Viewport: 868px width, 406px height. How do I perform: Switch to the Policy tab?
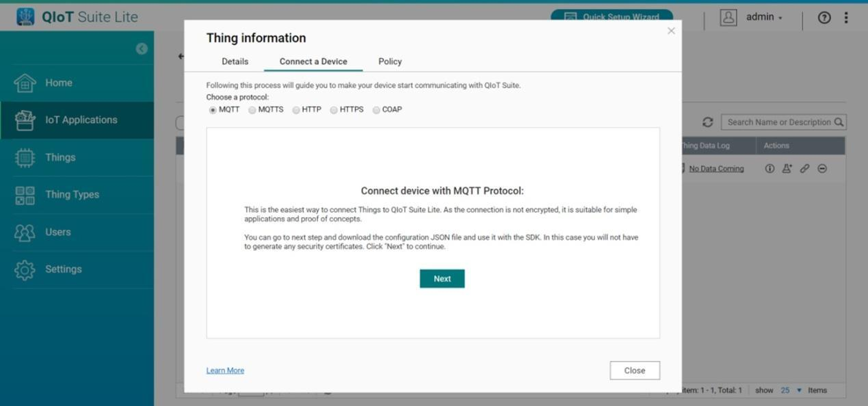tap(390, 62)
